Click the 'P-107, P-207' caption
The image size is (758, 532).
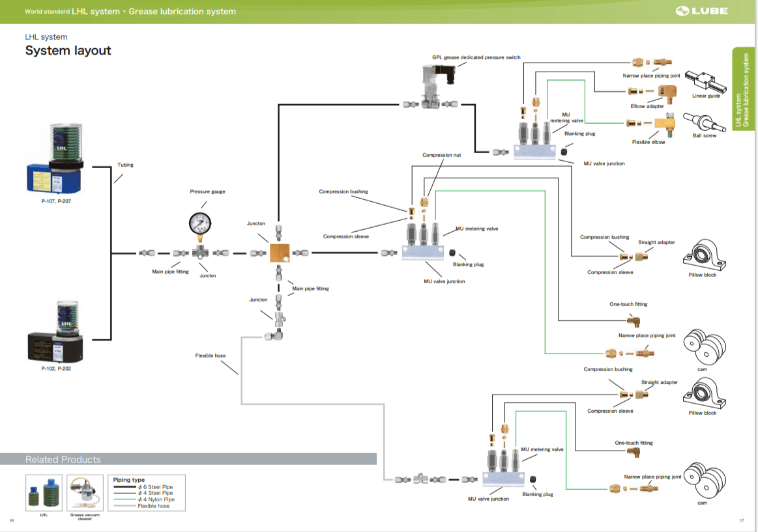point(56,201)
